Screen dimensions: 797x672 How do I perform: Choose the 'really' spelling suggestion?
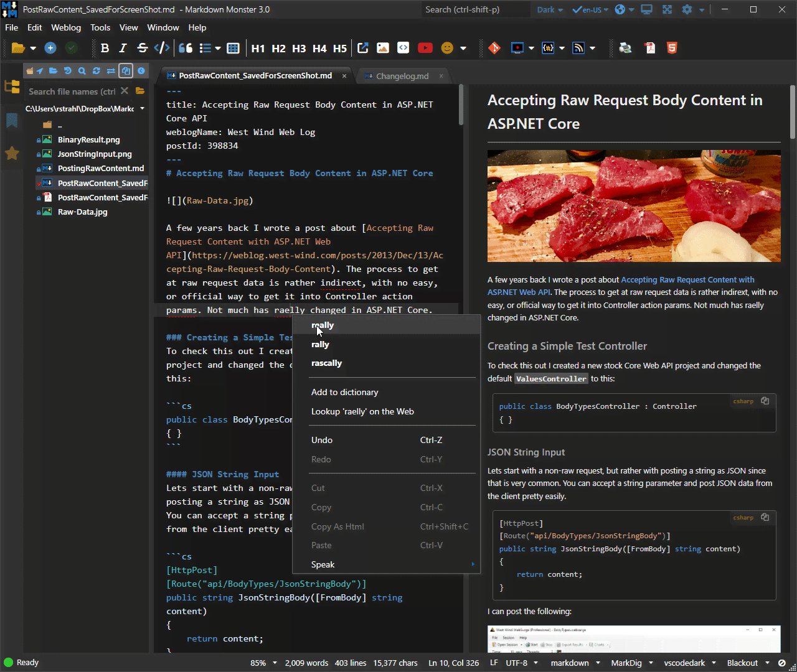[x=323, y=325]
